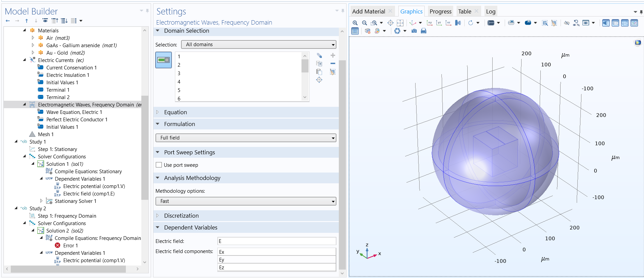The image size is (644, 278).
Task: Click the Zoom In magnifier icon
Action: coord(355,23)
